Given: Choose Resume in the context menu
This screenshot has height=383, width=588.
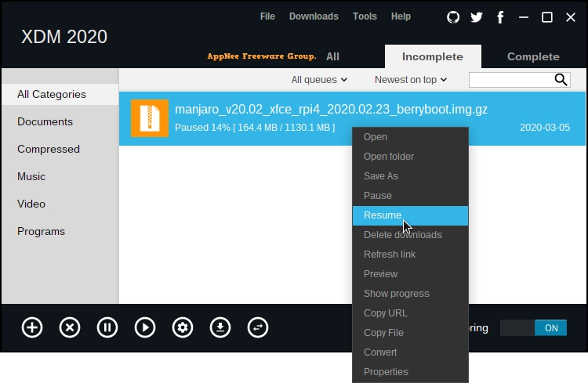Looking at the screenshot, I should 410,215.
